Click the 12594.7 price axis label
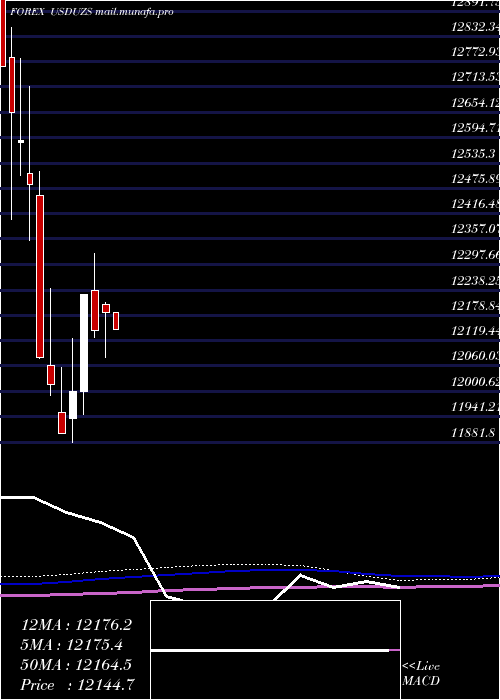500x700 pixels. click(475, 129)
